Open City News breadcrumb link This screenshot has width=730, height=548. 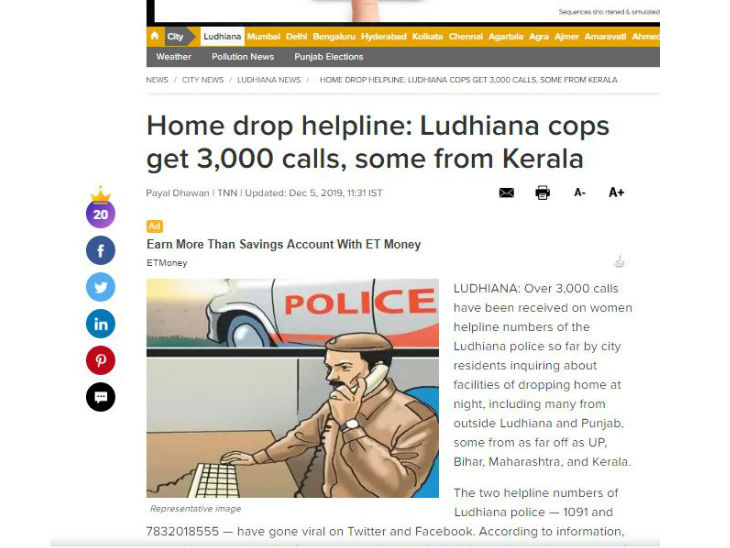(203, 80)
